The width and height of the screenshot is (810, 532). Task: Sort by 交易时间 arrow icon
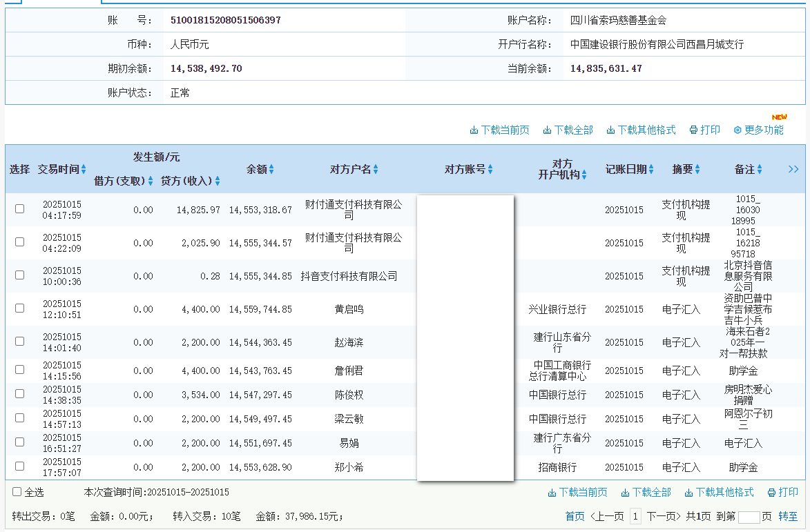pos(84,169)
